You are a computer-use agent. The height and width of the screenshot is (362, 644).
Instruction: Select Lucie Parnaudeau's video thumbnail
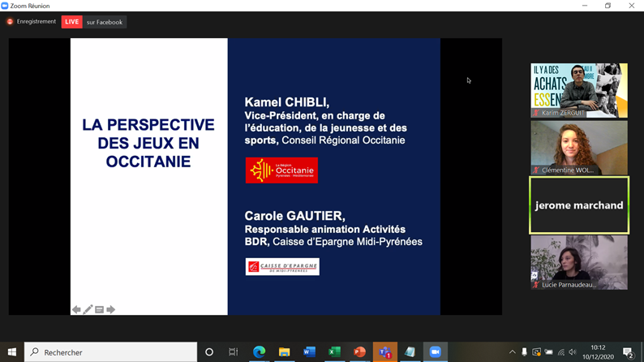[579, 262]
